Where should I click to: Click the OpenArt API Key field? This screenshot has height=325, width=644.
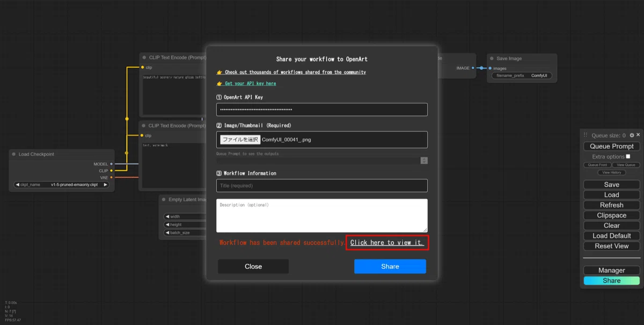pos(321,110)
